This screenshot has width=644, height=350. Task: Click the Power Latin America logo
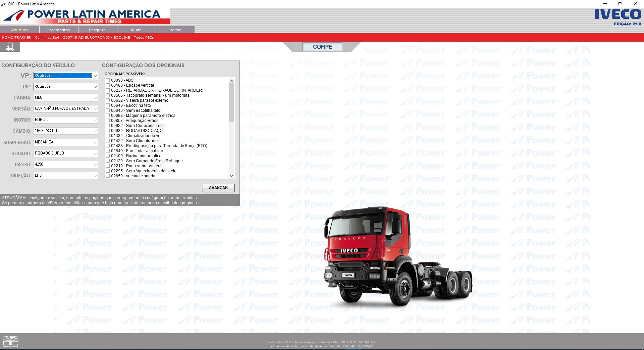(x=85, y=16)
